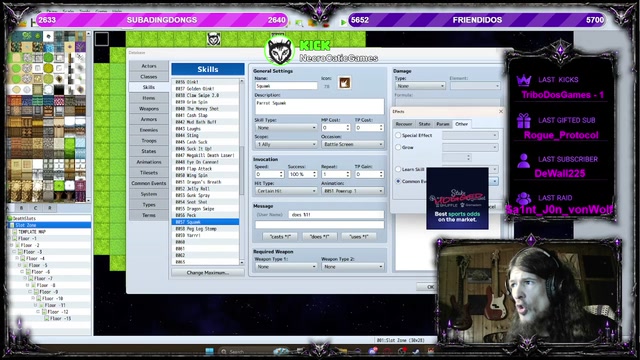Switch to the States database tab
This screenshot has height=360, width=640.
[149, 151]
